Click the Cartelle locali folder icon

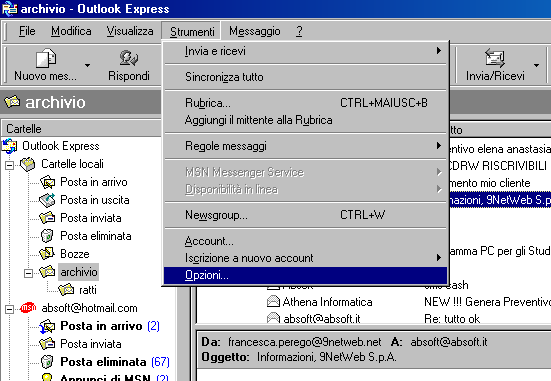coord(28,164)
